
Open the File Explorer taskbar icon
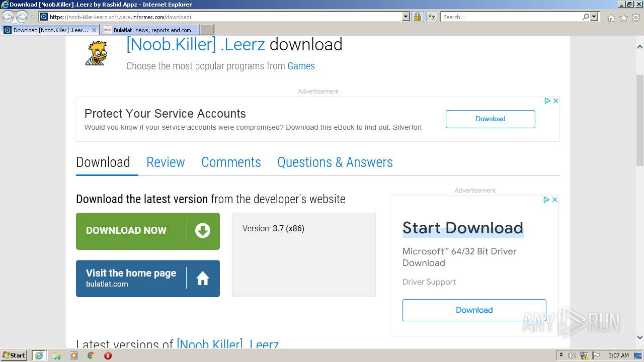pyautogui.click(x=57, y=355)
